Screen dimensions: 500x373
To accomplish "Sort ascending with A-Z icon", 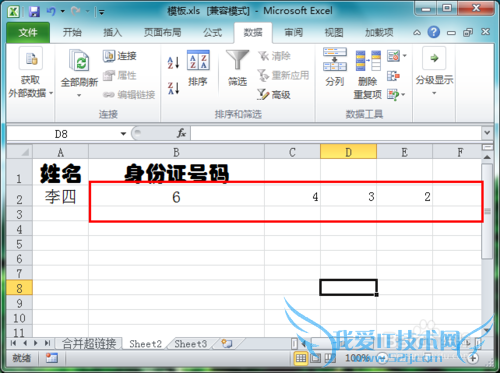I will [174, 62].
